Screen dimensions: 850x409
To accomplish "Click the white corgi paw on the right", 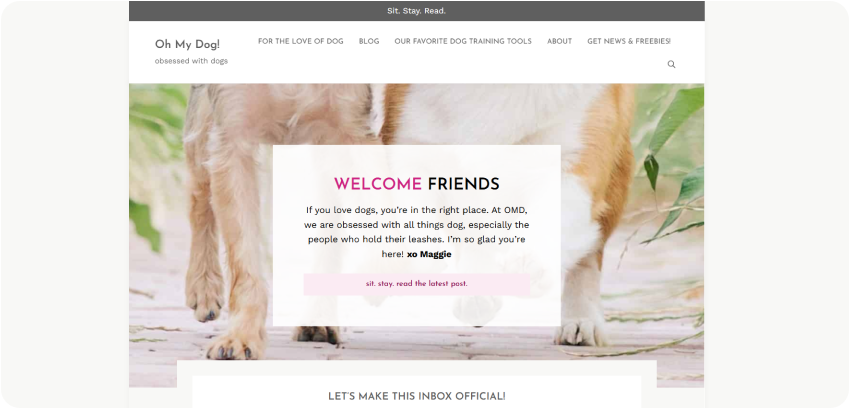I will click(581, 332).
